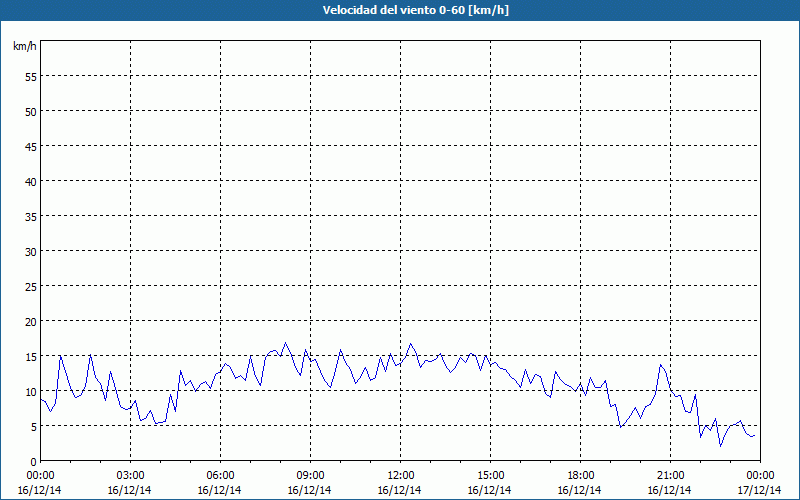Click the 06:00 time label on the x-axis
This screenshot has width=800, height=500.
point(220,476)
